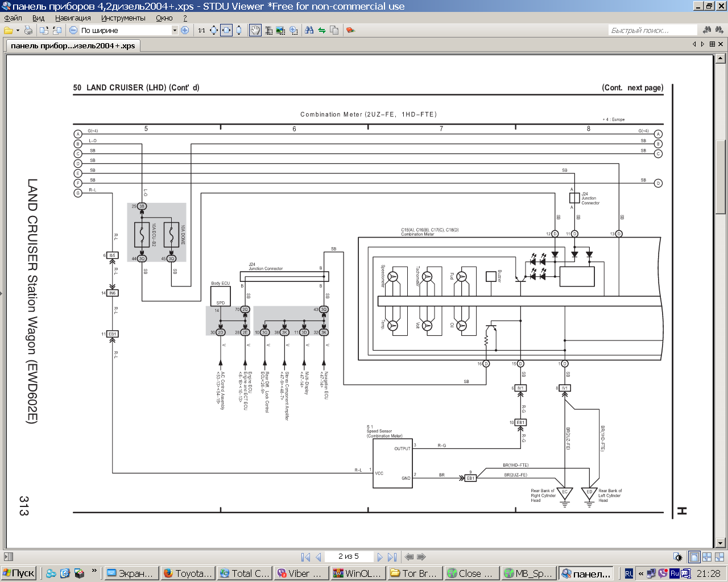Screen dimensions: 728x582
Task: Click the navigate back arrow in status bar
Action: point(409,557)
